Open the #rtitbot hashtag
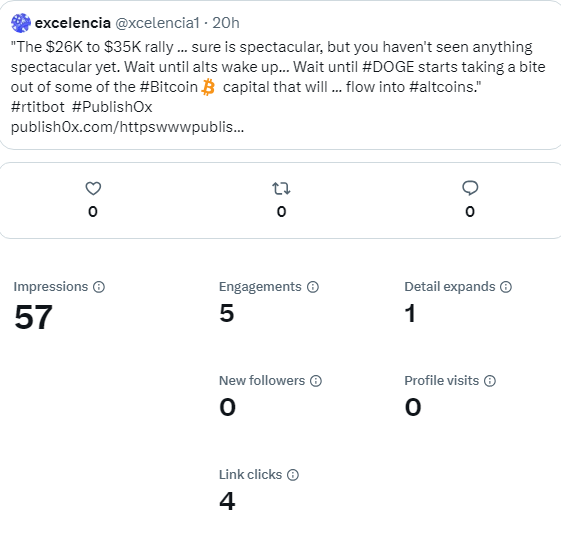 pos(38,107)
